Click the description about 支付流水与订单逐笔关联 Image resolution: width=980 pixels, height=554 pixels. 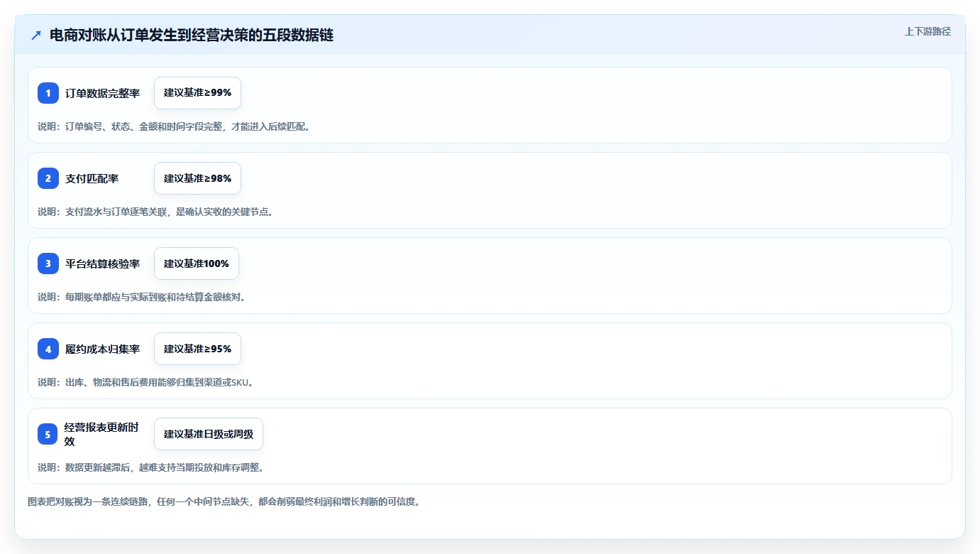point(155,212)
